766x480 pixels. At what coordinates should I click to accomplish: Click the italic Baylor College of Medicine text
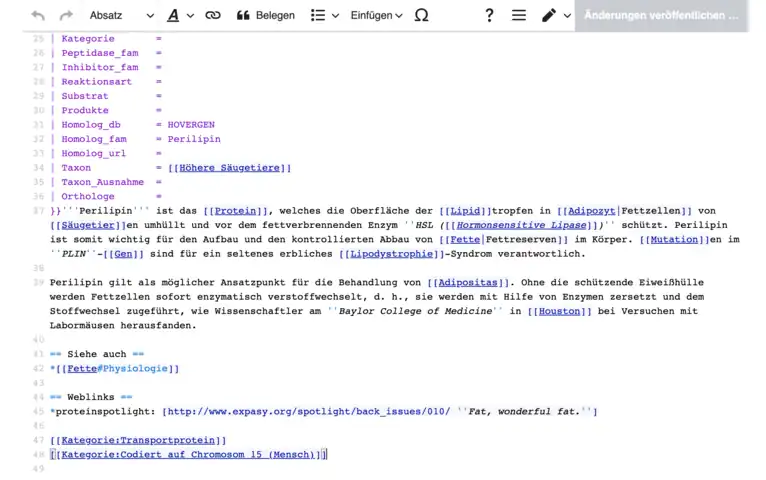coord(415,312)
